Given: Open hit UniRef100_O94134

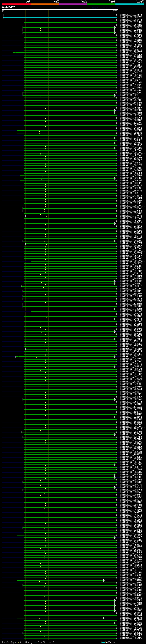Looking at the screenshot, I should tap(131, 618).
